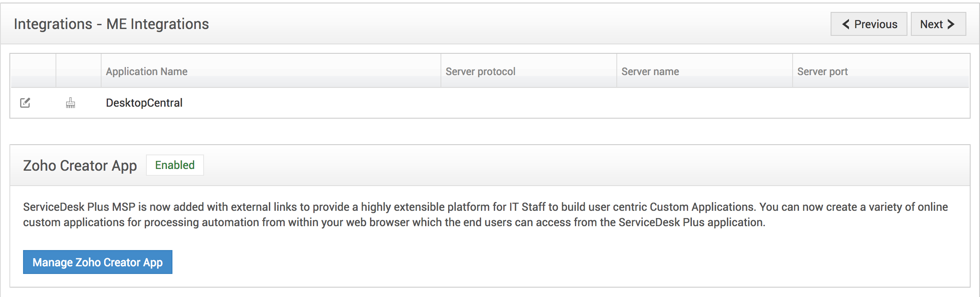Click DesktopCentral's empty Server protocol cell
The height and width of the screenshot is (297, 980).
tap(528, 103)
